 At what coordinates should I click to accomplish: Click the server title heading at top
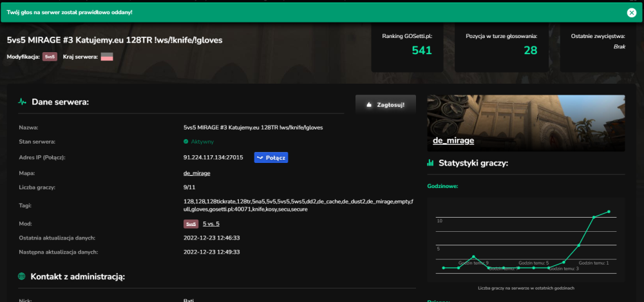tap(115, 41)
